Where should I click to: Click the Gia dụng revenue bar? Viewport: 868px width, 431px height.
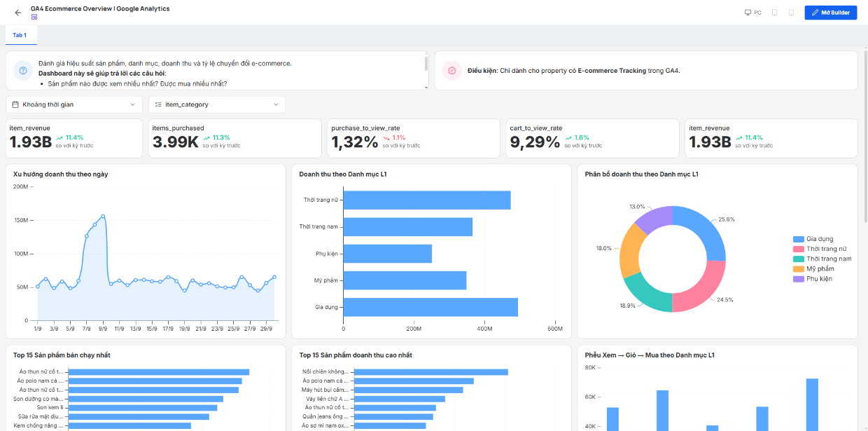(430, 307)
